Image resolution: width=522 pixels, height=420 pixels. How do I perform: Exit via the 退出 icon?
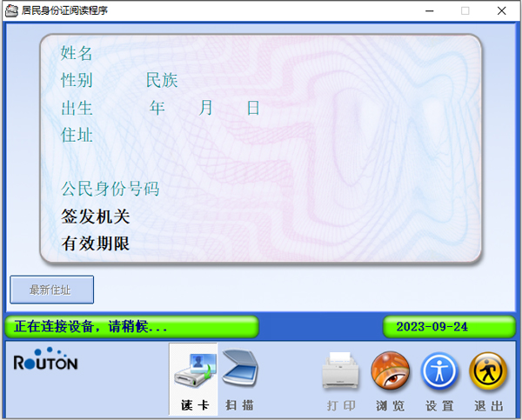(488, 371)
